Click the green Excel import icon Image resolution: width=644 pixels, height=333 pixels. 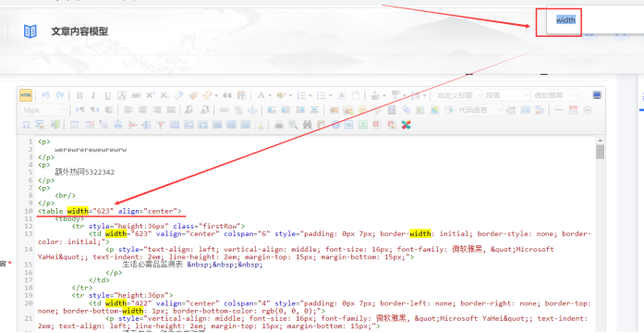coord(363,125)
